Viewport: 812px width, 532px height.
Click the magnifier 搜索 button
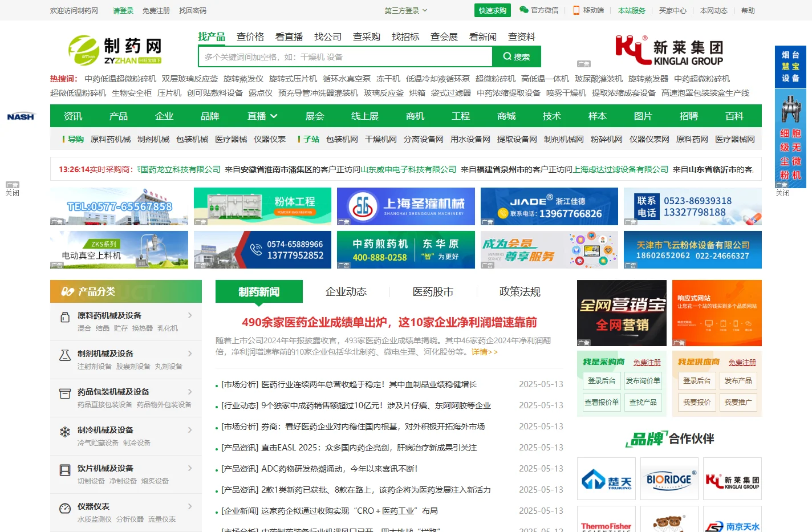pos(517,56)
